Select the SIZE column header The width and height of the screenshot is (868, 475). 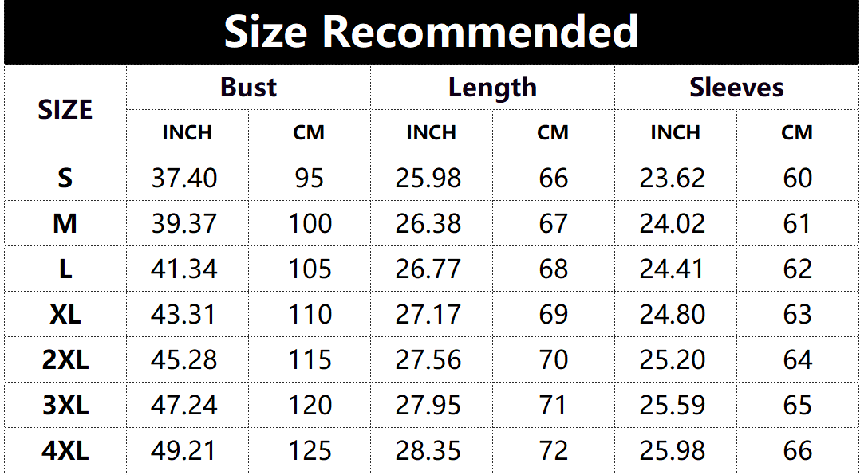click(65, 110)
